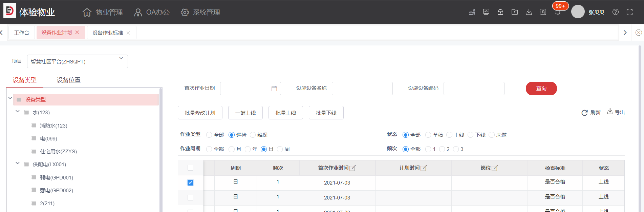
Task: Click the 张贝贝 username
Action: point(596,12)
